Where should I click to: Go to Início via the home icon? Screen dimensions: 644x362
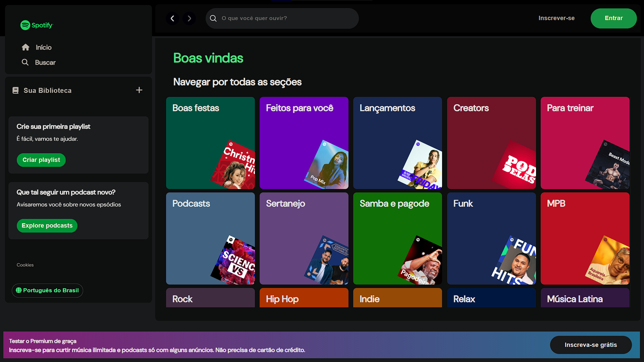click(x=25, y=47)
